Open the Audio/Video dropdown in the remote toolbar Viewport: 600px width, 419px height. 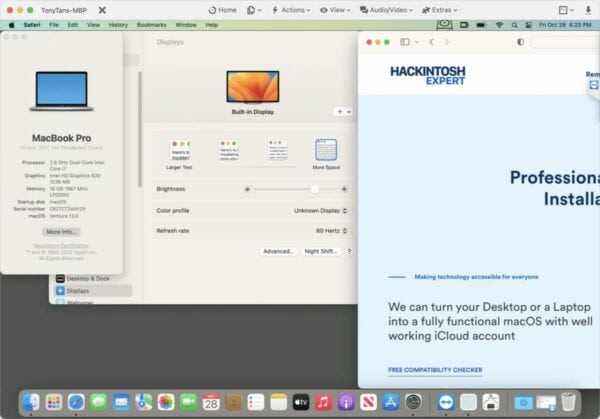coord(386,10)
